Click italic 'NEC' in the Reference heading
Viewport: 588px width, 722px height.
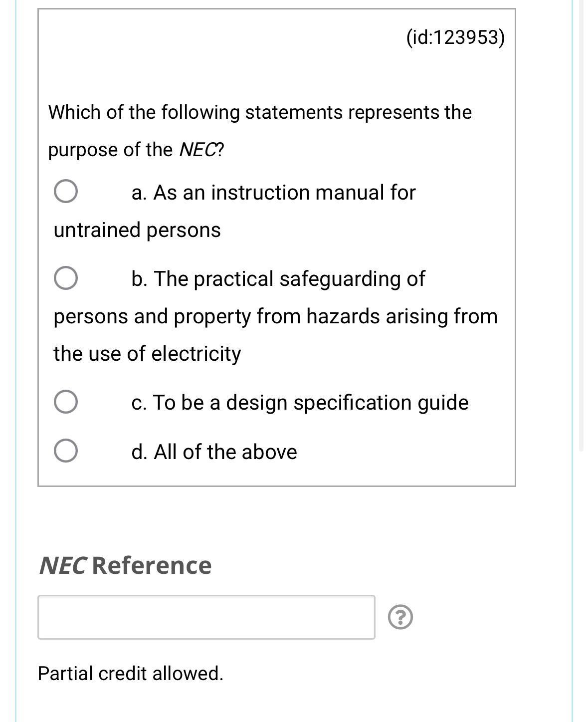pyautogui.click(x=63, y=565)
